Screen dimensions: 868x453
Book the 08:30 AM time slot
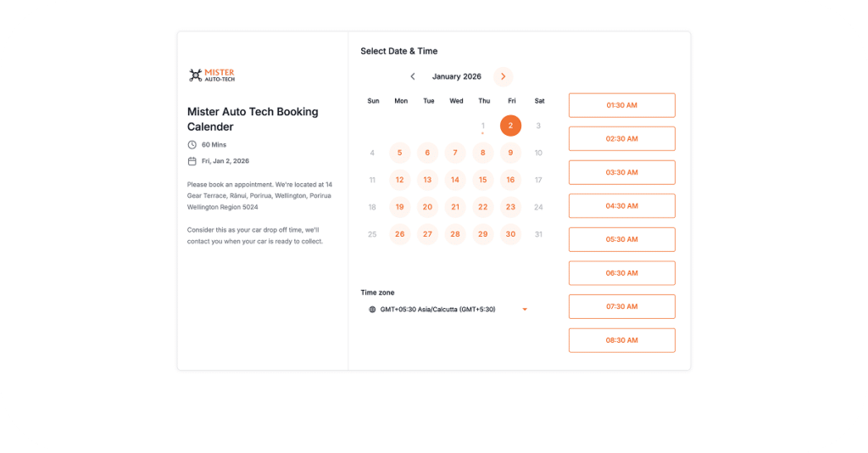(621, 340)
